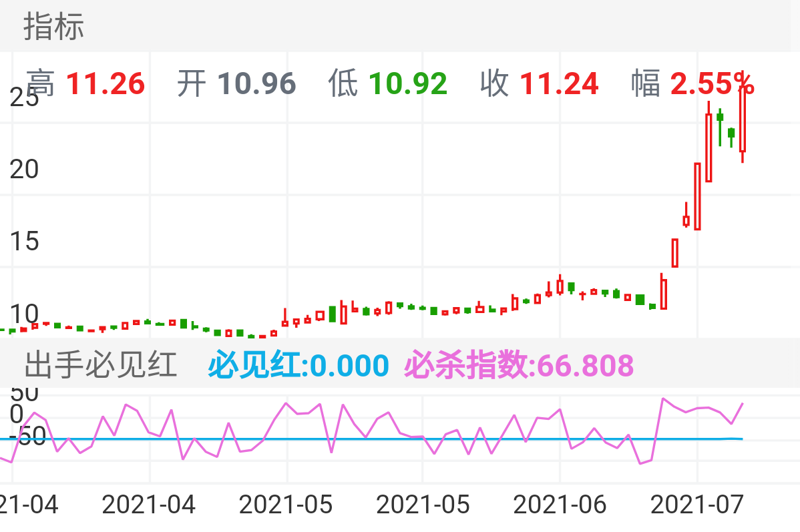This screenshot has width=800, height=532.
Task: Click the closing price 11.24
Action: pyautogui.click(x=559, y=84)
